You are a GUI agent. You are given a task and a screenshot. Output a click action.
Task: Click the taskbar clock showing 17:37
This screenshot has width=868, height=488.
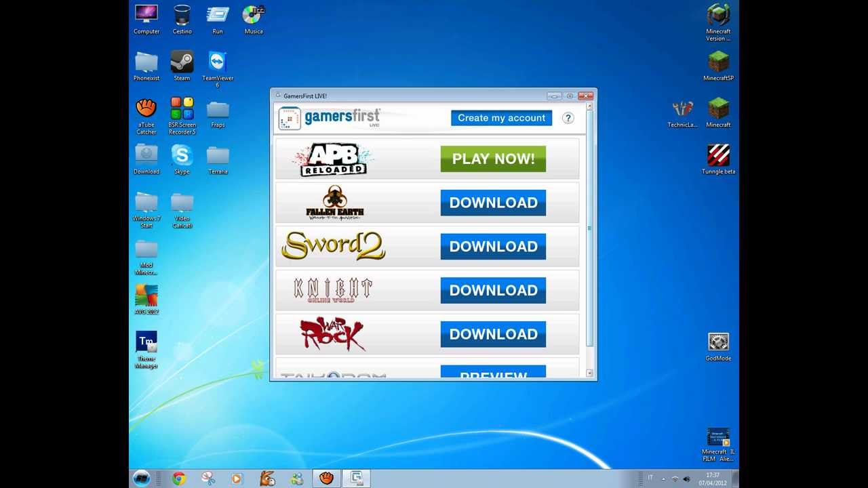(713, 479)
